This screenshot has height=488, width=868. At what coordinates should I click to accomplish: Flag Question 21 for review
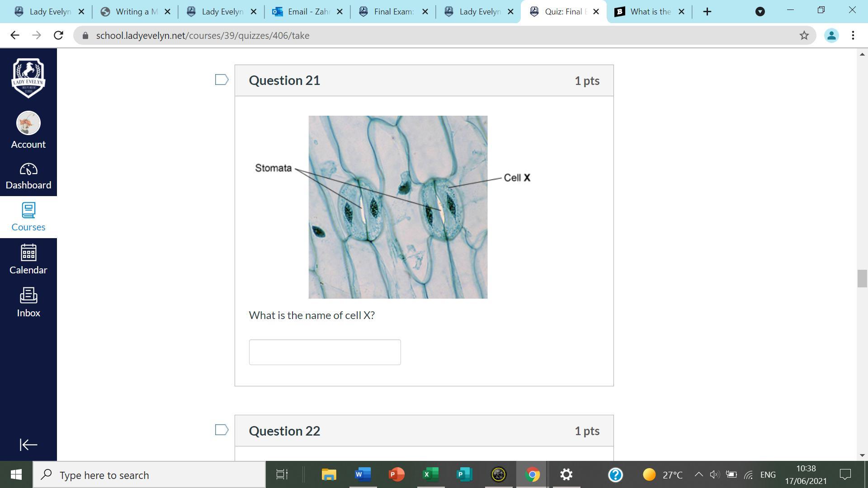(x=222, y=80)
